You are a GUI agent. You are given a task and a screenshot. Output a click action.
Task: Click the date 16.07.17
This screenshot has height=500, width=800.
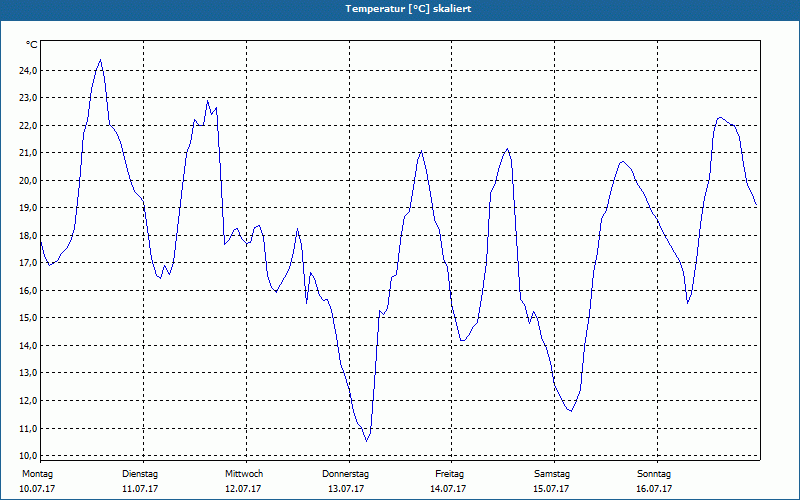point(654,489)
